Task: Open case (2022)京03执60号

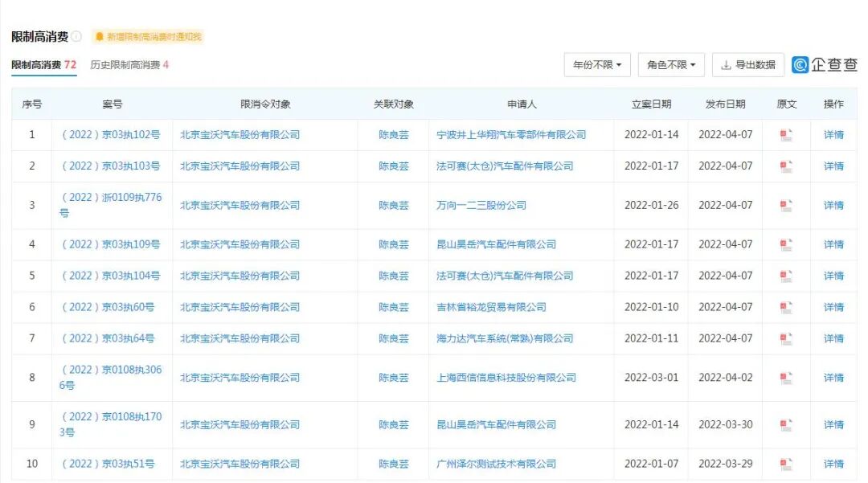Action: [x=108, y=307]
